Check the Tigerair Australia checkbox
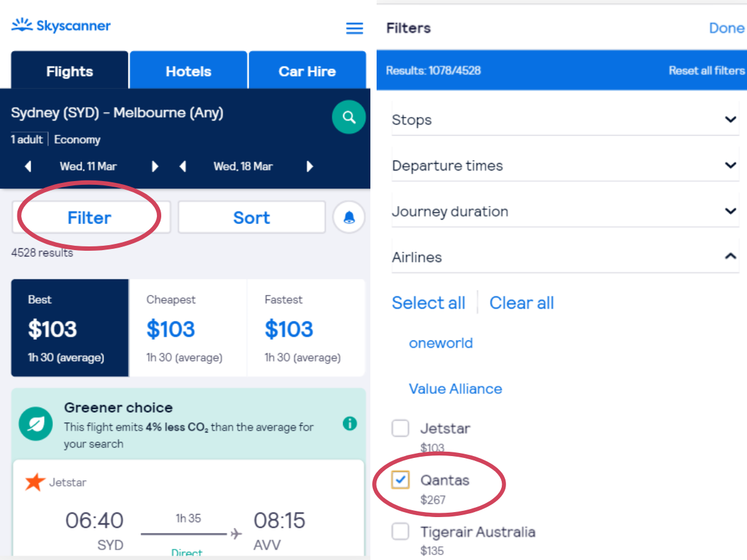 coord(400,531)
